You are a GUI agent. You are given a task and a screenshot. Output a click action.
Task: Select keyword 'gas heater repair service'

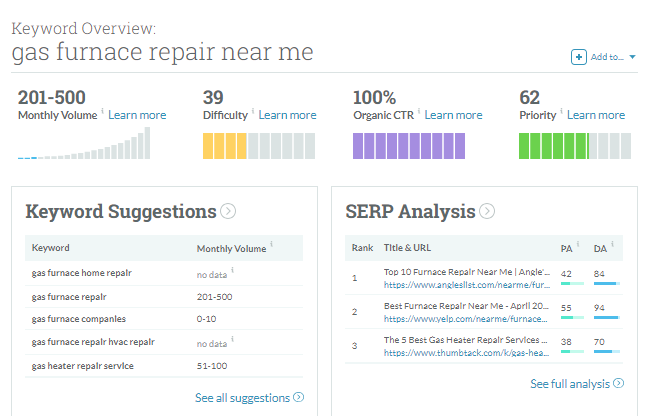(x=83, y=366)
